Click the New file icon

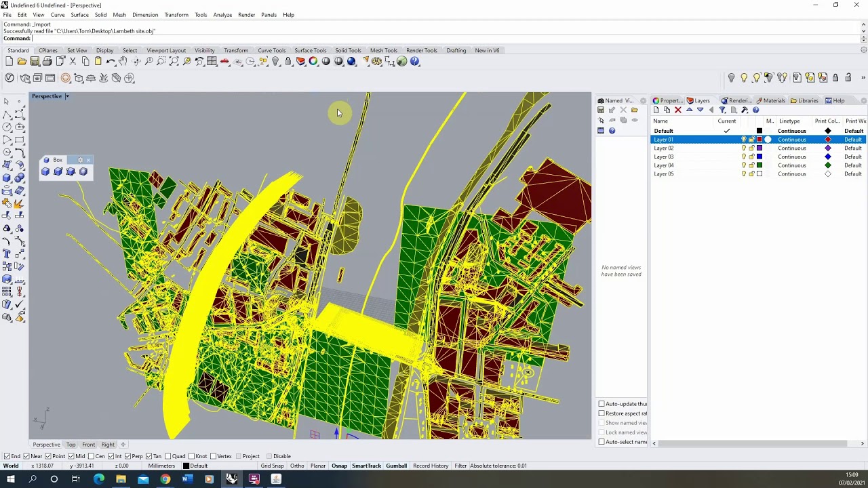tap(9, 62)
